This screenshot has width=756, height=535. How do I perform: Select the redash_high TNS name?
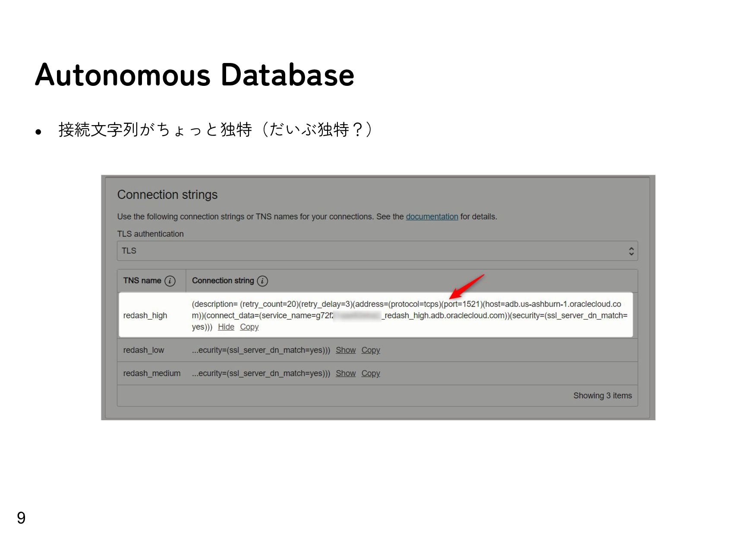click(145, 316)
